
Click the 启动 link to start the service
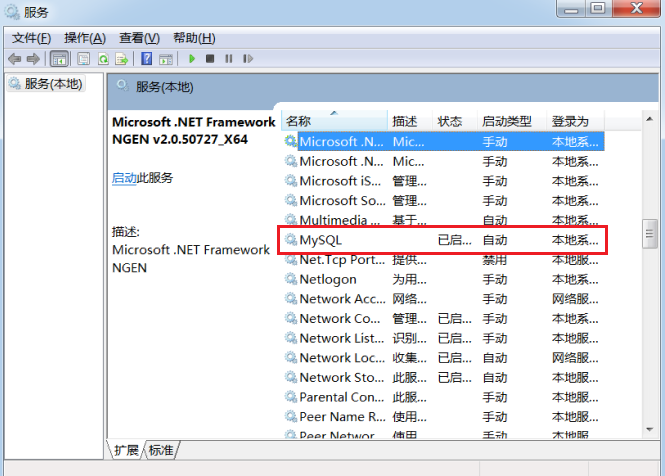click(124, 178)
